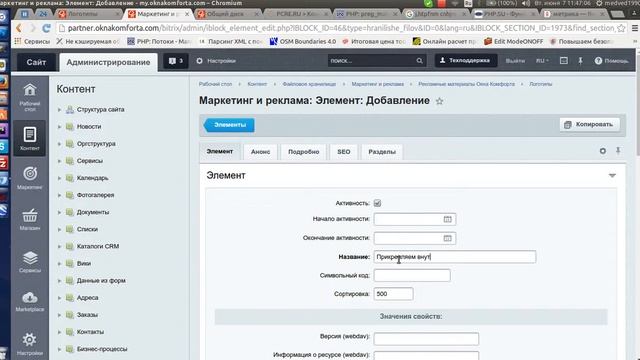The image size is (640, 360).
Task: Open the Каталоги CRM tree item
Action: point(98,247)
